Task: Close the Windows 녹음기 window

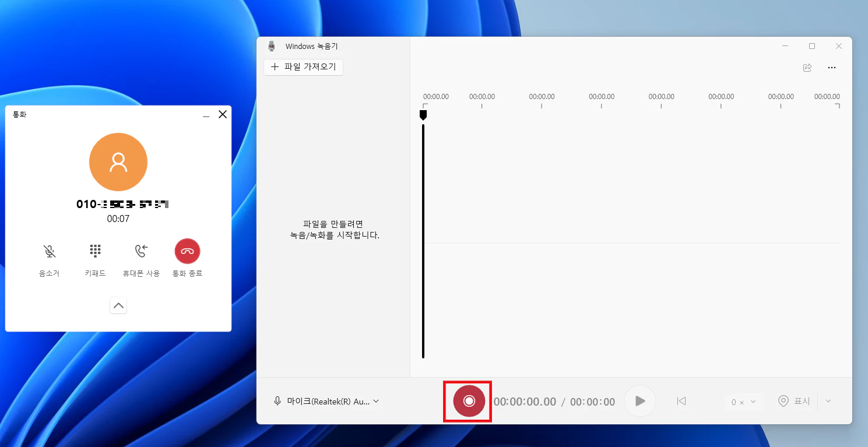Action: (x=839, y=46)
